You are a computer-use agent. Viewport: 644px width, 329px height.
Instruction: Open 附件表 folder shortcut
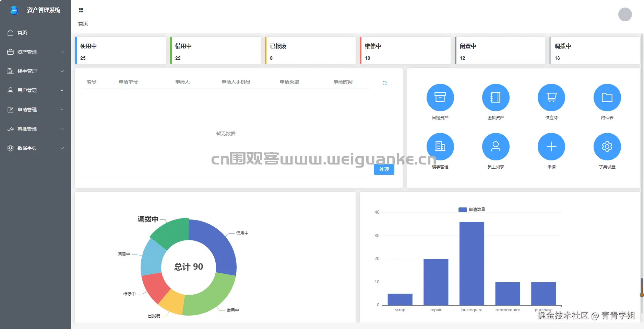point(607,98)
